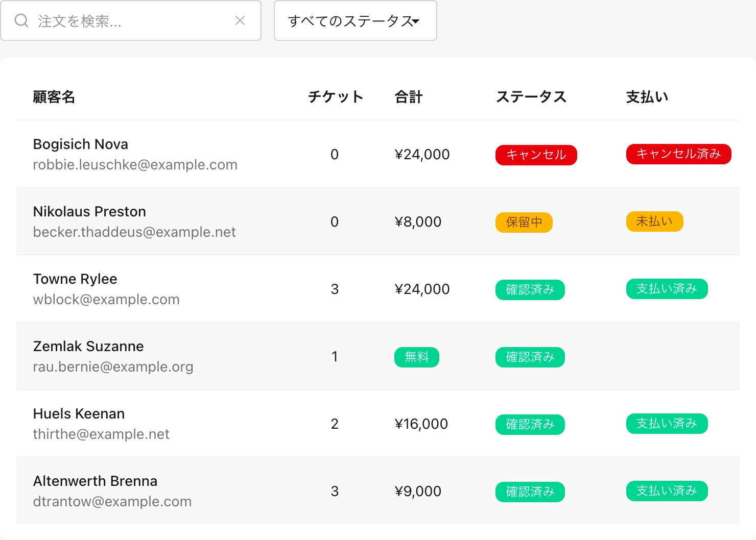Click Towne Rylee's 確認済み status badge
The width and height of the screenshot is (756, 540).
(x=530, y=290)
